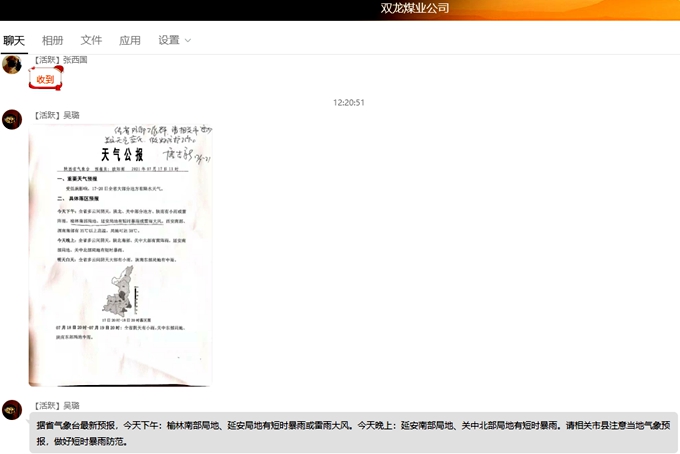The height and width of the screenshot is (454, 680).
Task: Go to the 文件 tab
Action: click(x=91, y=40)
